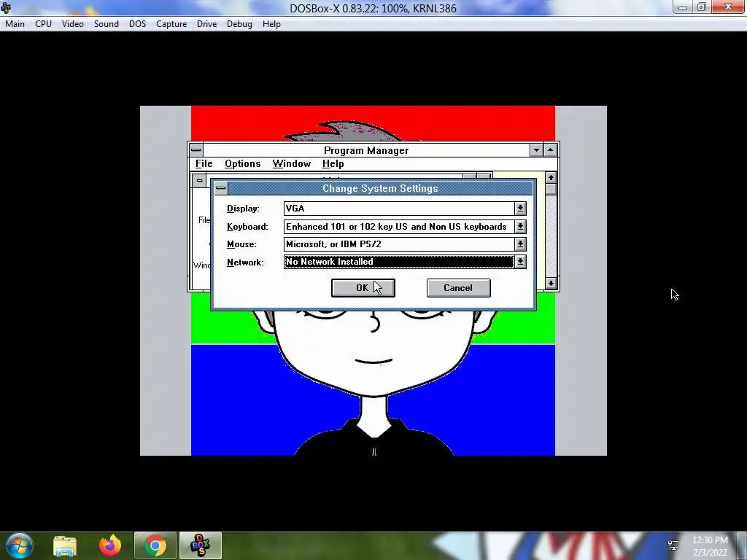The width and height of the screenshot is (747, 560).
Task: Click the DOSBox-X title bar icon
Action: pyautogui.click(x=6, y=7)
